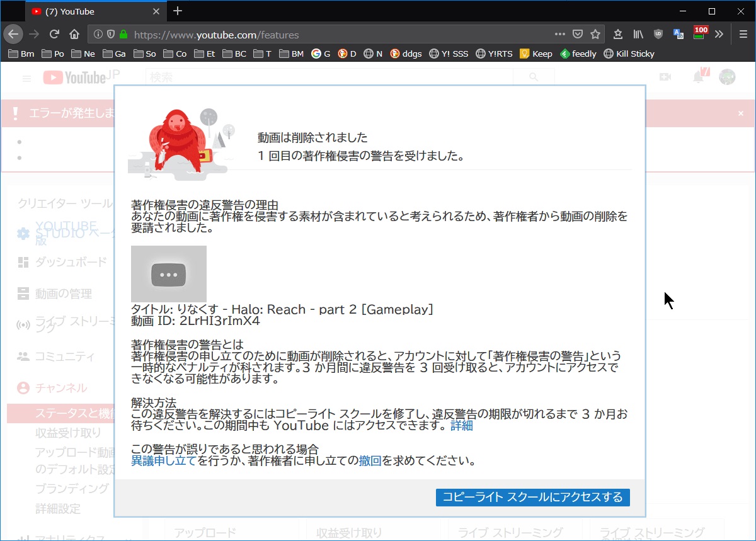Open the feedly bookmark

click(578, 54)
